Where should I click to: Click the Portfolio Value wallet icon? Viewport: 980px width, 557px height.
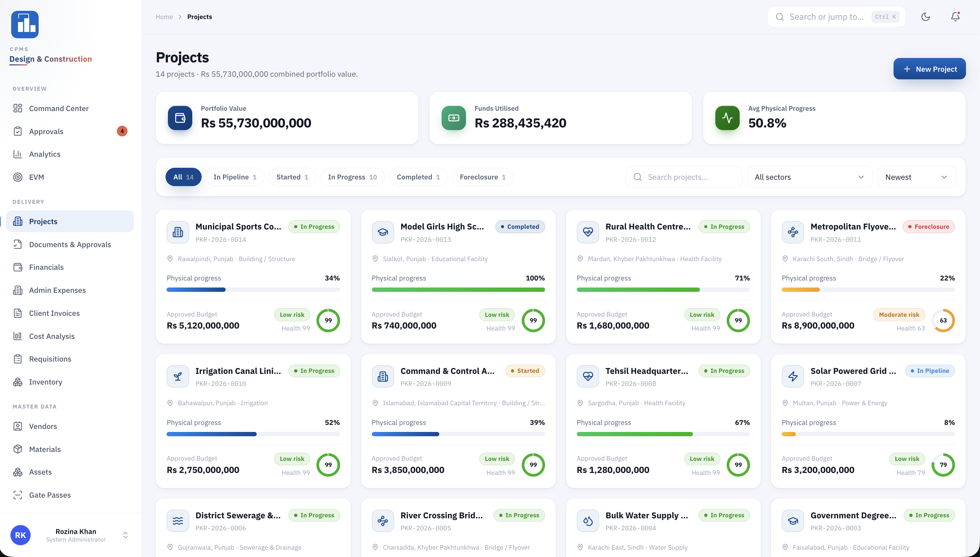point(180,118)
